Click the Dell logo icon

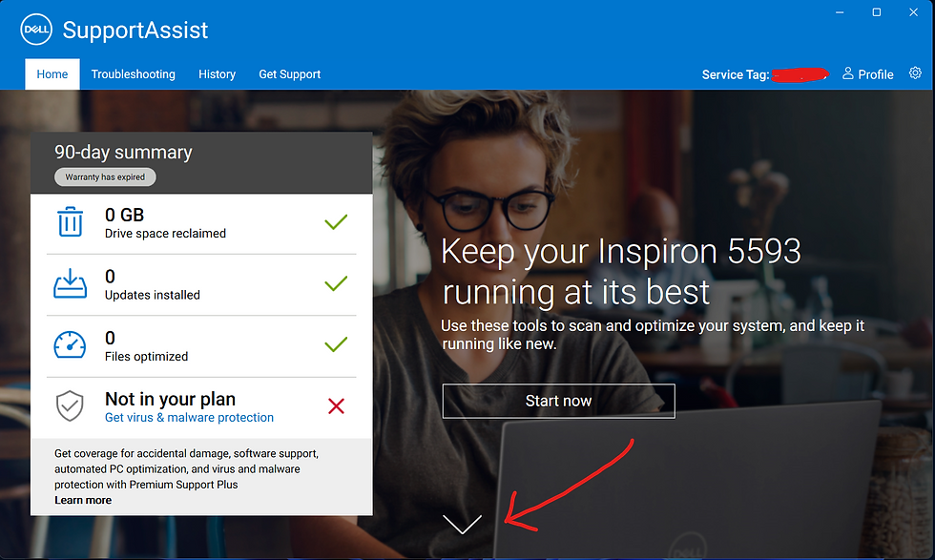point(36,30)
